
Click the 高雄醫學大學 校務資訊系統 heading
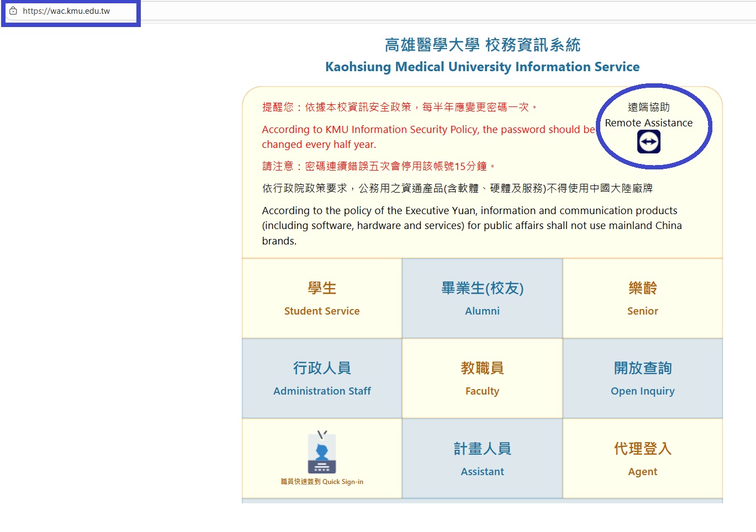[x=482, y=45]
